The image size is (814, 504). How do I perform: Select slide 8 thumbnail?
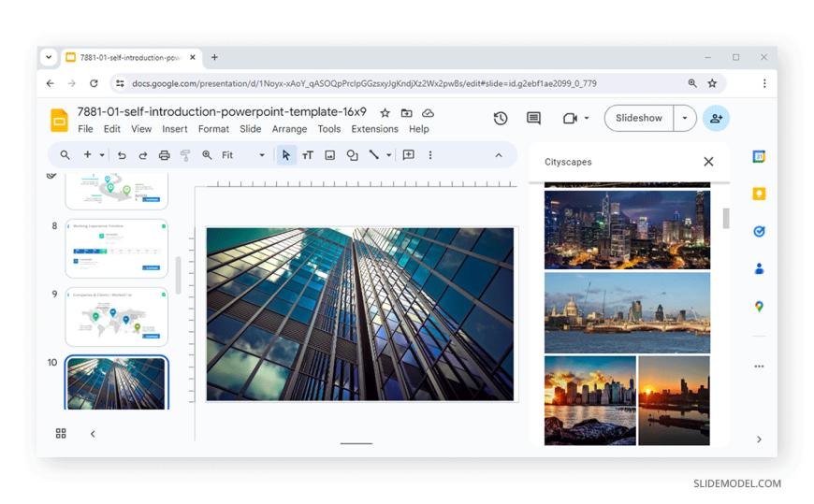click(116, 249)
